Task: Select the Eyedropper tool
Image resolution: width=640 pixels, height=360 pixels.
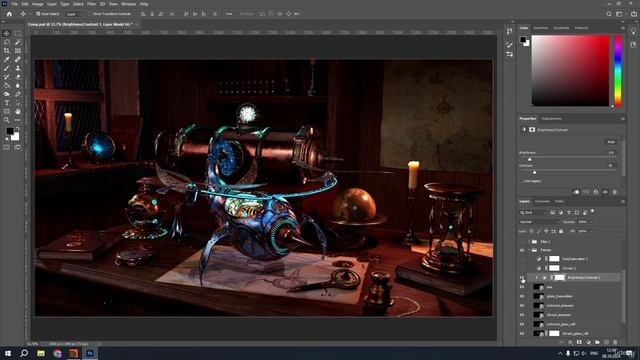Action: coord(7,60)
